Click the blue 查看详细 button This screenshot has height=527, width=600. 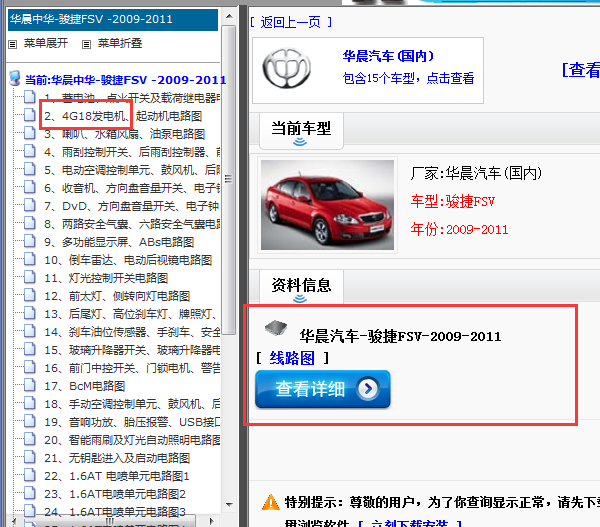pos(323,389)
